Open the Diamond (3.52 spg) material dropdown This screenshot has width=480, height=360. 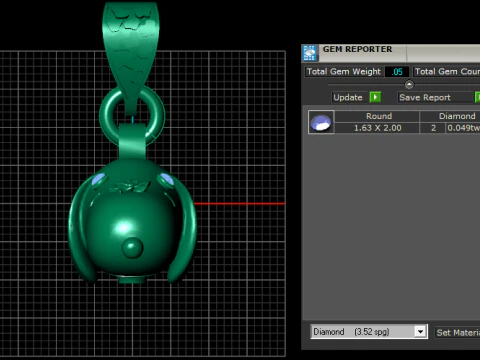coord(421,332)
